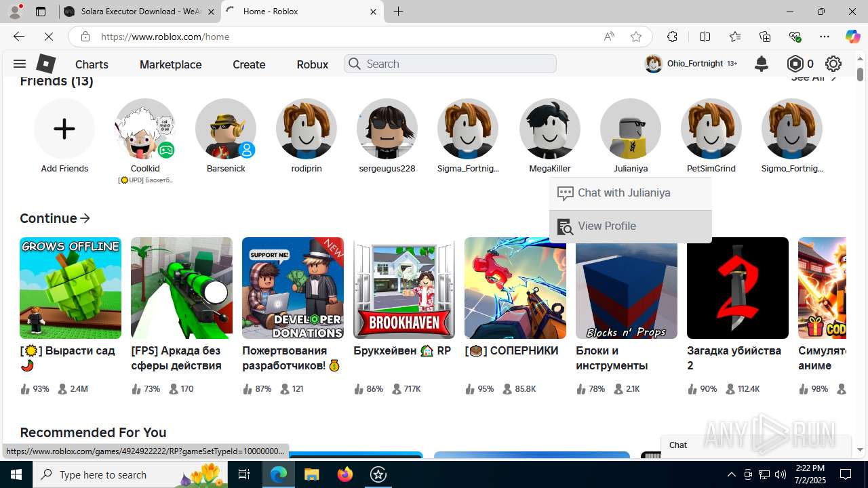The width and height of the screenshot is (868, 488).
Task: Toggle Split screen icon
Action: (705, 37)
